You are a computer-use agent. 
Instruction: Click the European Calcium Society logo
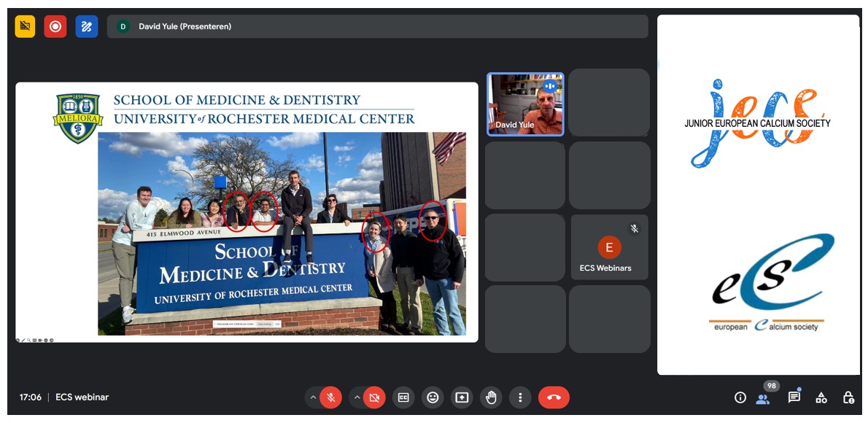(x=772, y=283)
